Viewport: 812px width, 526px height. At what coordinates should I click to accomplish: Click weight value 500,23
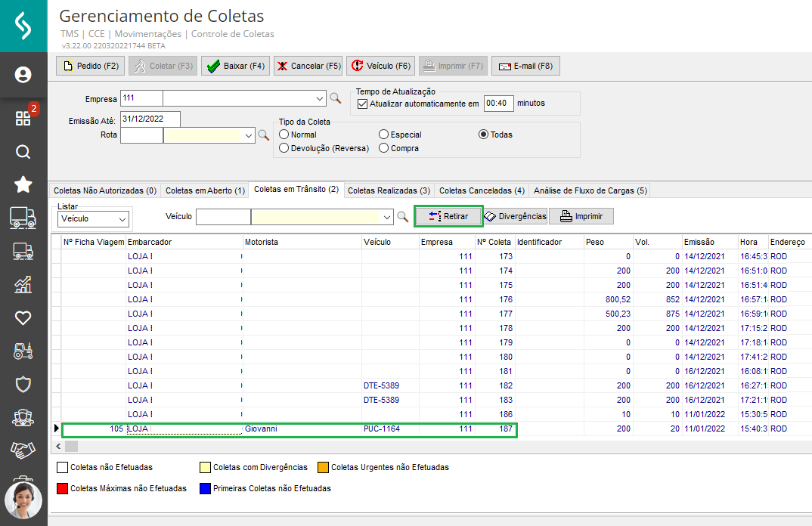(x=609, y=314)
